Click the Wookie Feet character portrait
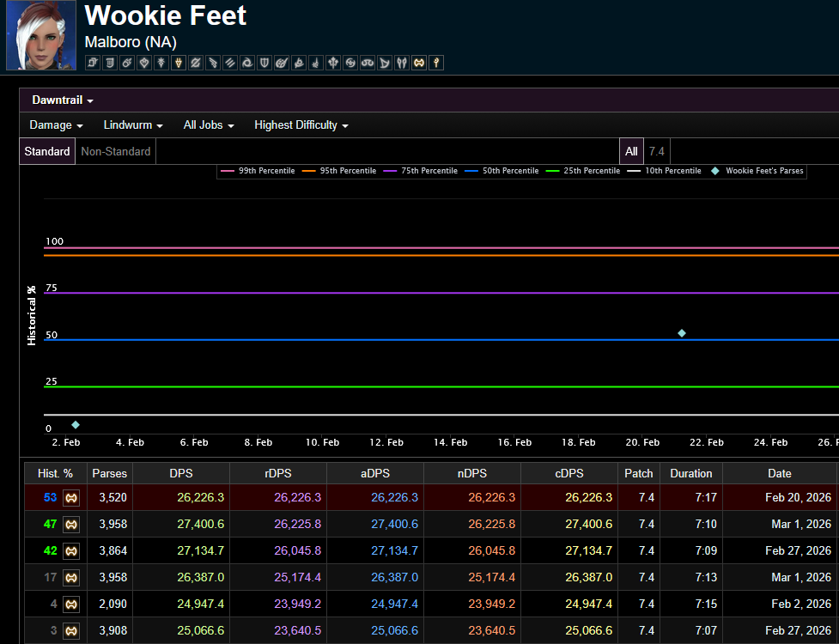Viewport: 839px width, 644px height. pos(40,35)
